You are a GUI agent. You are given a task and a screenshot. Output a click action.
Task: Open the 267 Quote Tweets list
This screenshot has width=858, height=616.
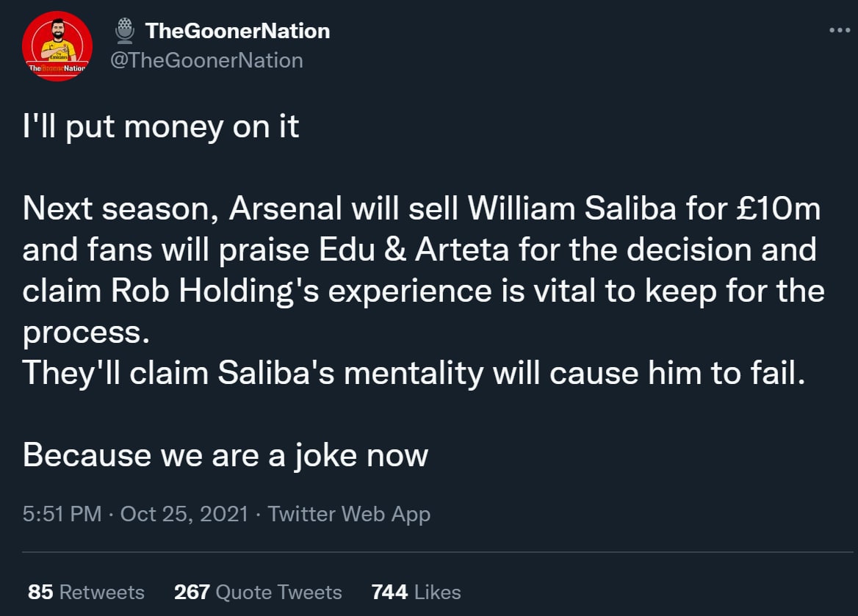coord(258,592)
